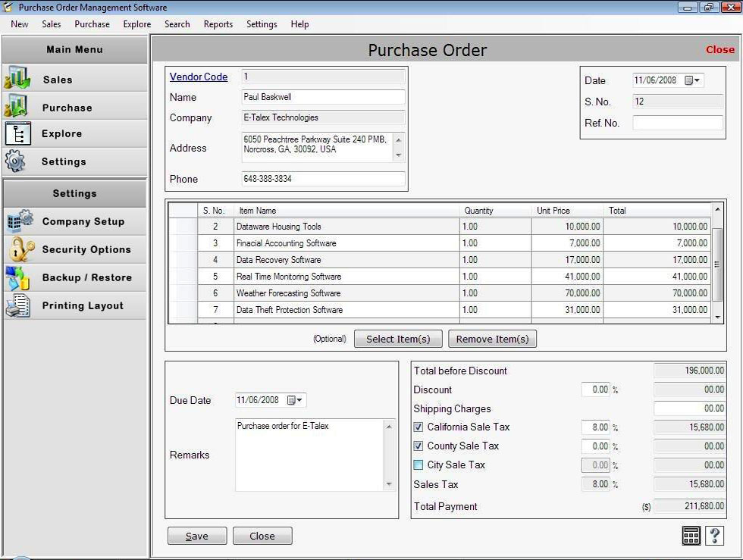Image resolution: width=743 pixels, height=560 pixels.
Task: Click the application icon in title bar
Action: [x=8, y=7]
